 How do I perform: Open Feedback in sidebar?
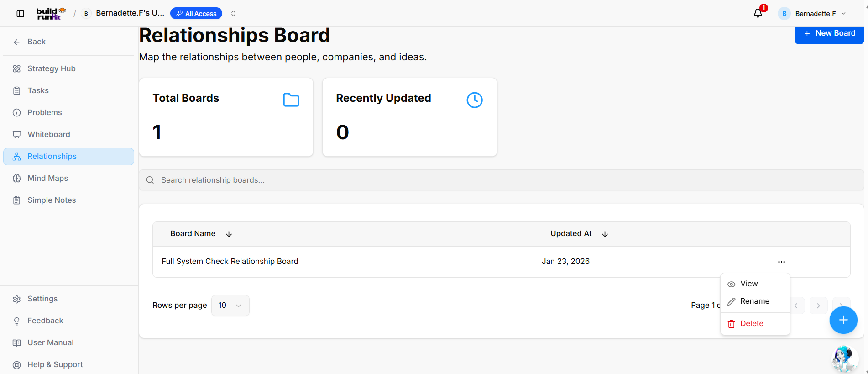pyautogui.click(x=68, y=321)
